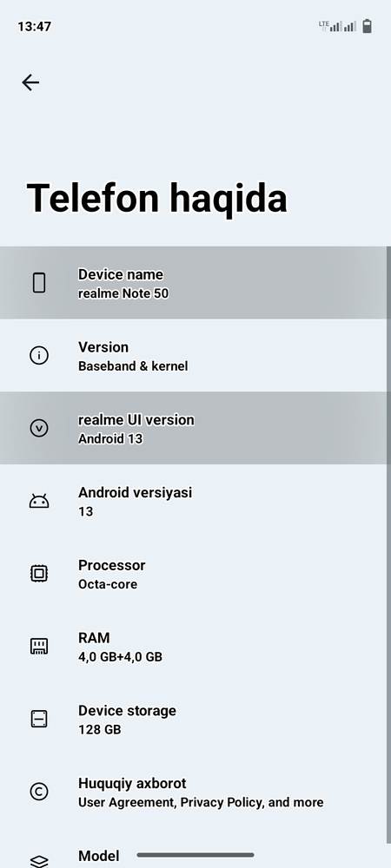Tap the Processor Octa-core row
Image resolution: width=391 pixels, height=868 pixels.
[x=193, y=574]
